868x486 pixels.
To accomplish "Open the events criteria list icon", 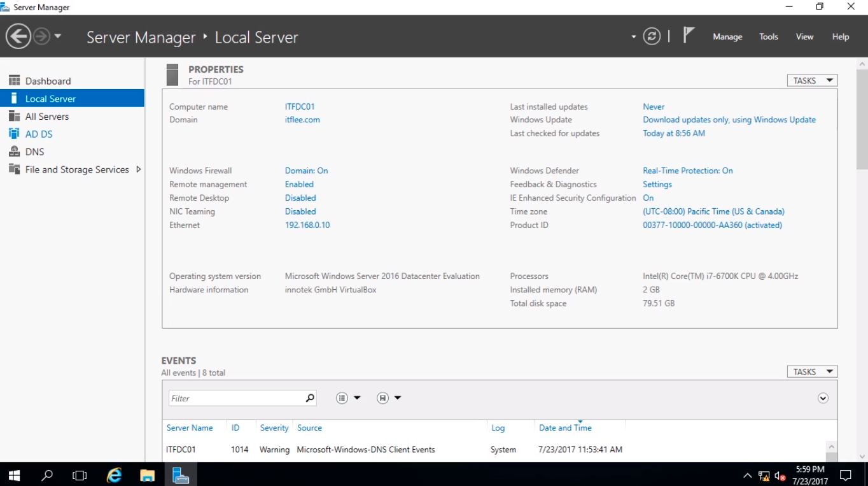I will (342, 398).
